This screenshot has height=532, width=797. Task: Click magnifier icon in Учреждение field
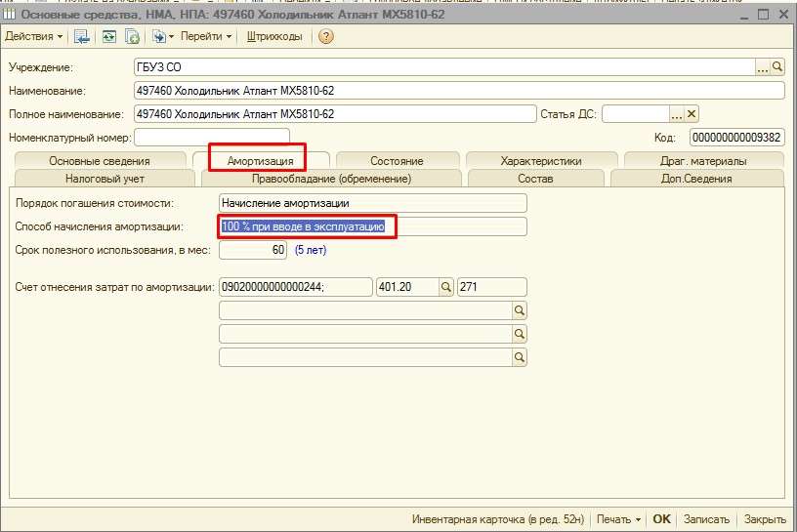[777, 67]
